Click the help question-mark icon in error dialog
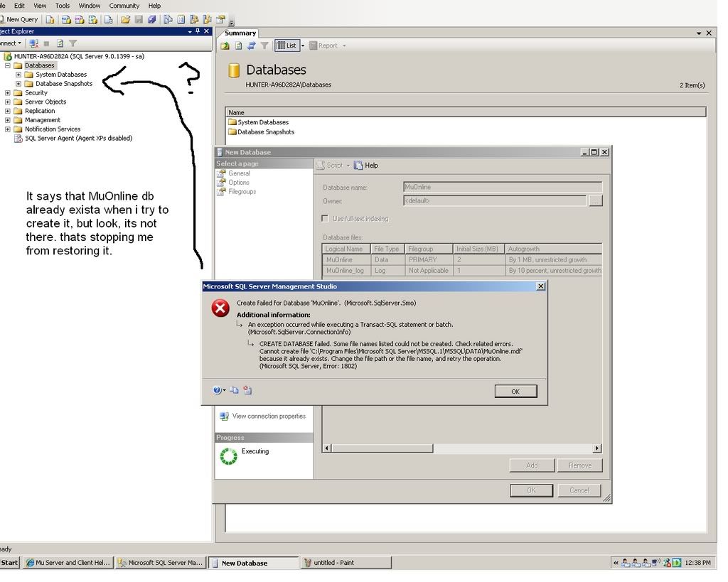The height and width of the screenshot is (582, 728). (218, 390)
